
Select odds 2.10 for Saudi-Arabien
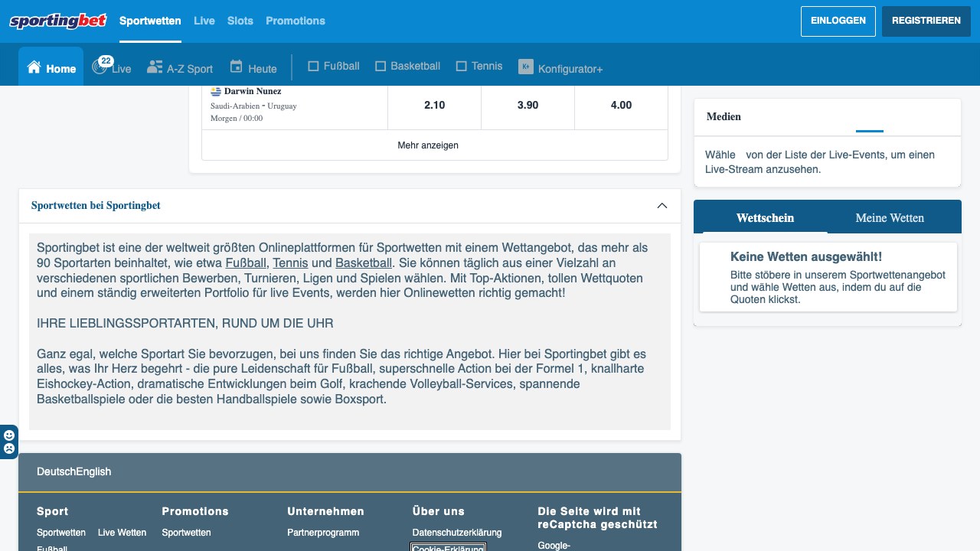coord(434,106)
